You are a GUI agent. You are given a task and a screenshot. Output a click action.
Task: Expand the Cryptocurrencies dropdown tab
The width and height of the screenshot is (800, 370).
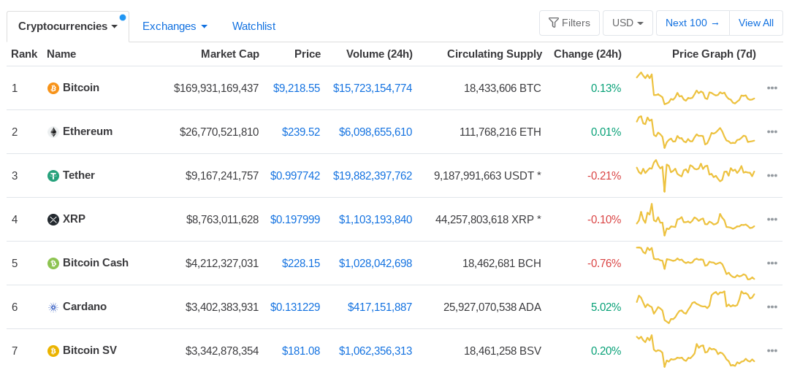68,27
